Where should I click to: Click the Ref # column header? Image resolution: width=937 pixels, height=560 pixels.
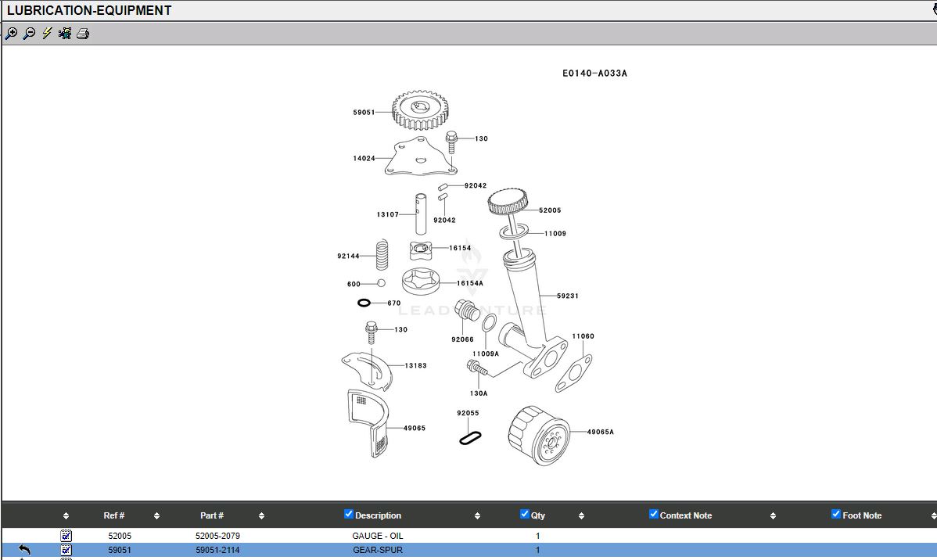[114, 515]
